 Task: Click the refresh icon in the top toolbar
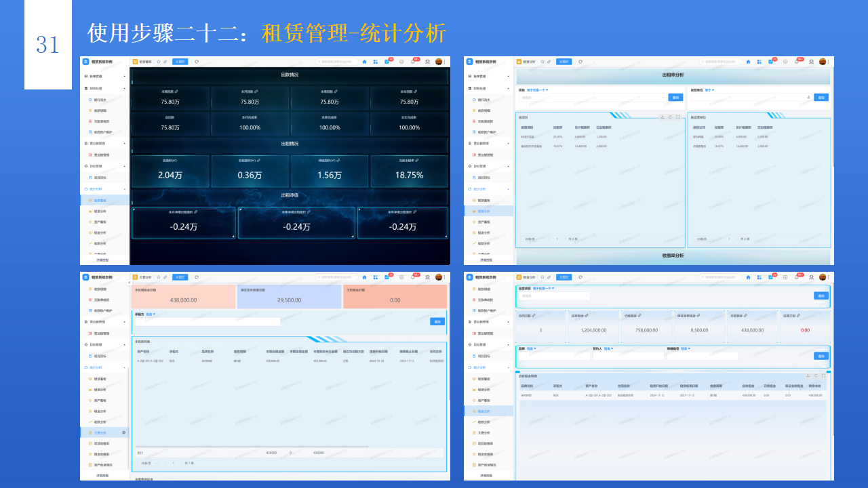pos(196,61)
